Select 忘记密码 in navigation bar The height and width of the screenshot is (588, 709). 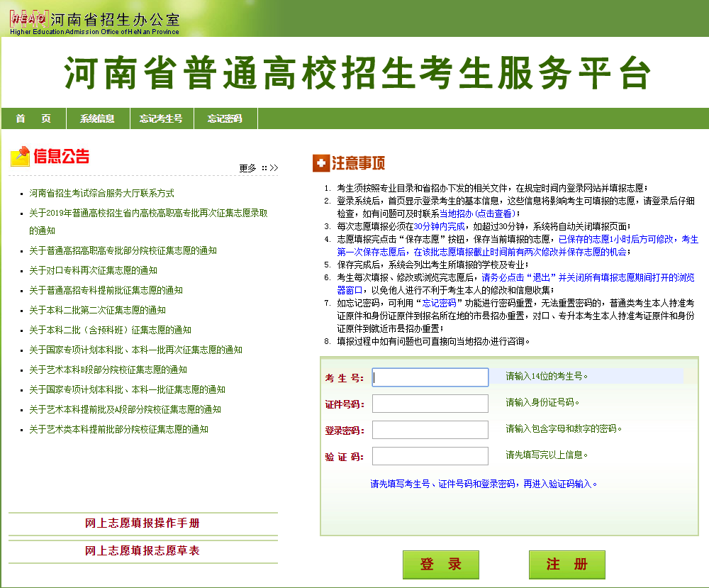225,118
